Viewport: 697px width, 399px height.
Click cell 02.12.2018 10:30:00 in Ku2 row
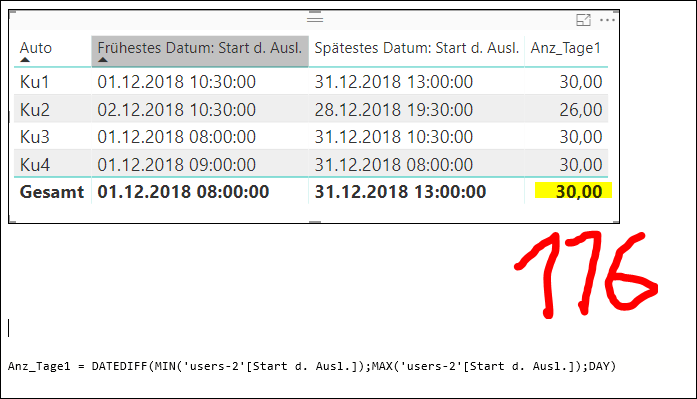point(176,110)
